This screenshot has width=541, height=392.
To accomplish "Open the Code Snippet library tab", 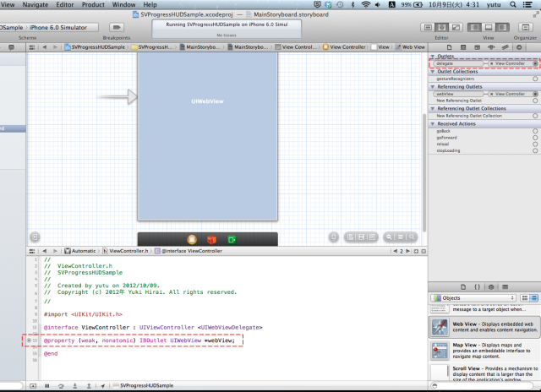I will click(477, 287).
